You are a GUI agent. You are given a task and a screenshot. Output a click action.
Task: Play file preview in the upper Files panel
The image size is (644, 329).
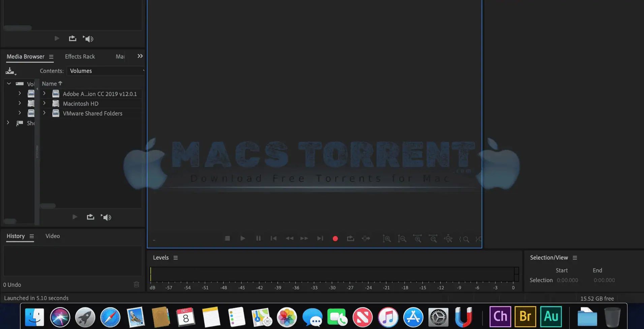57,38
